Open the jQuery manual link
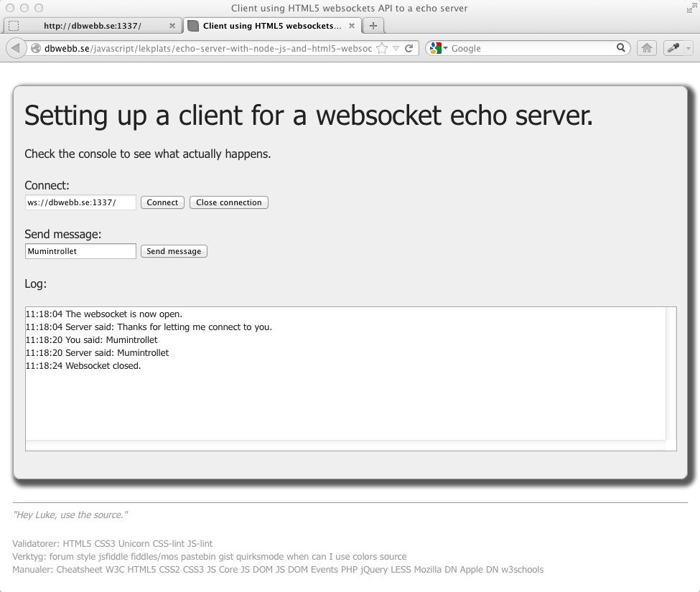700x592 pixels. 374,569
